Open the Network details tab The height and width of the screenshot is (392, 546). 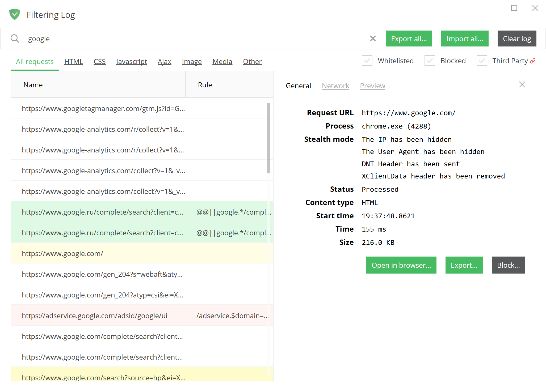tap(335, 86)
